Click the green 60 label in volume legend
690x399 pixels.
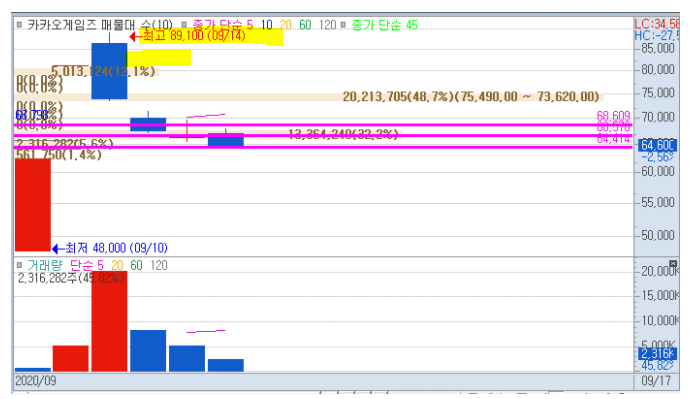tap(136, 265)
